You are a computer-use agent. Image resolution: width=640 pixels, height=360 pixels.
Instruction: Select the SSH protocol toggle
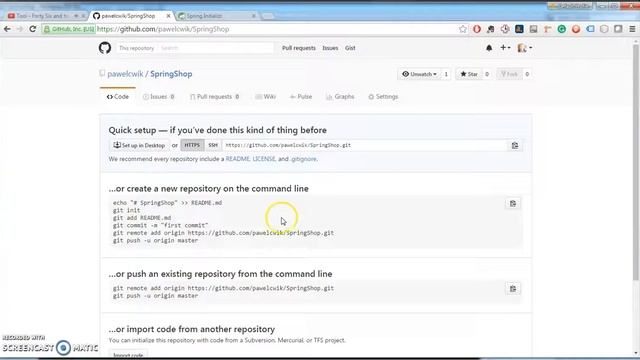(213, 145)
